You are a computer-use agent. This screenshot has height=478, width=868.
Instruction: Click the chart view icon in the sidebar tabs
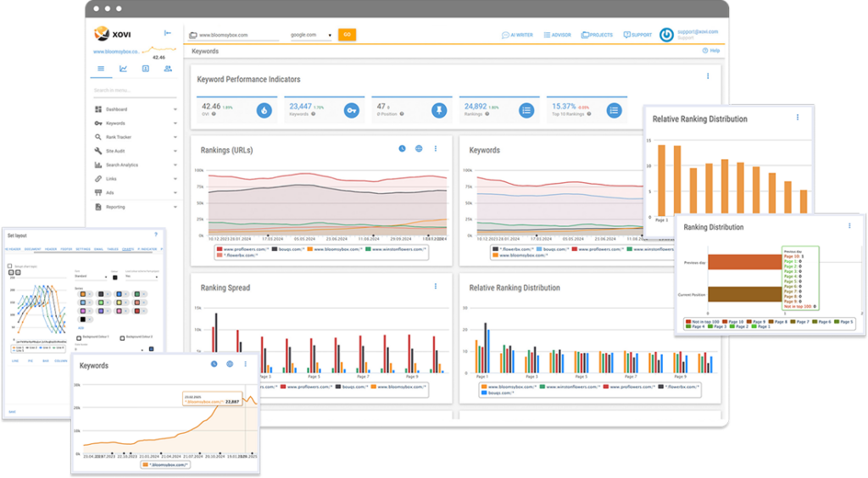pyautogui.click(x=123, y=69)
